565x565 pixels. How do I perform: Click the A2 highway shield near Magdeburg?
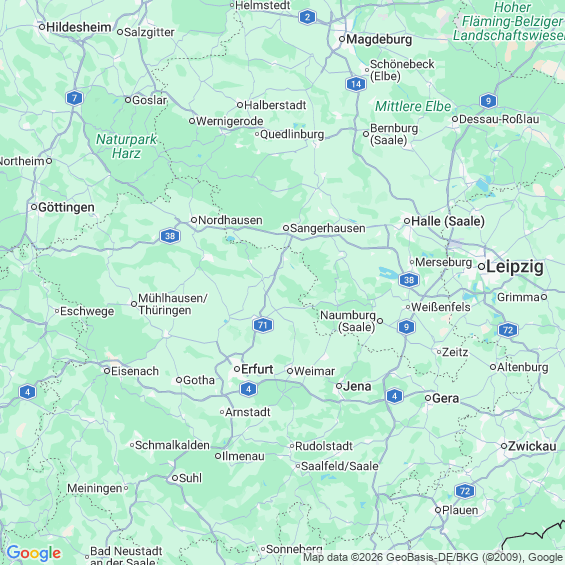307,17
